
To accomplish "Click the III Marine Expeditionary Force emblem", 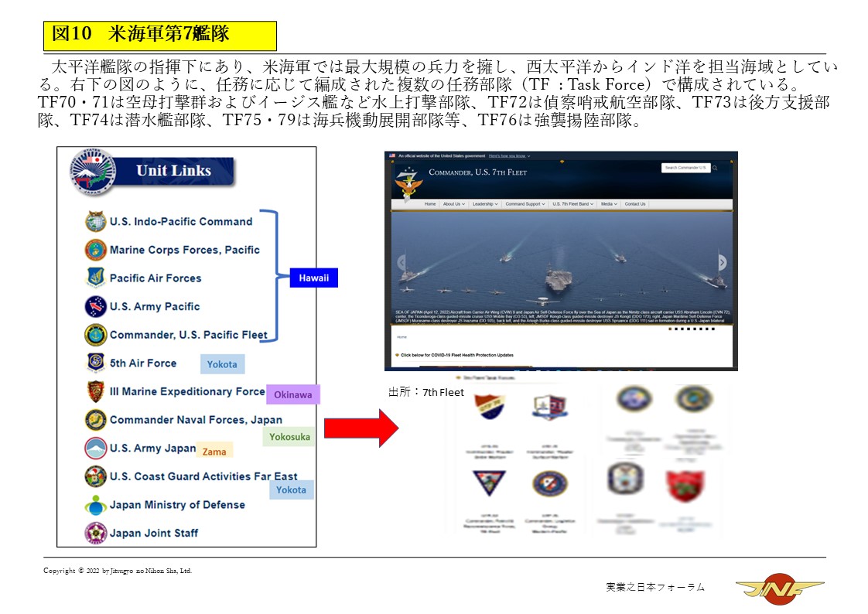I will coord(96,391).
